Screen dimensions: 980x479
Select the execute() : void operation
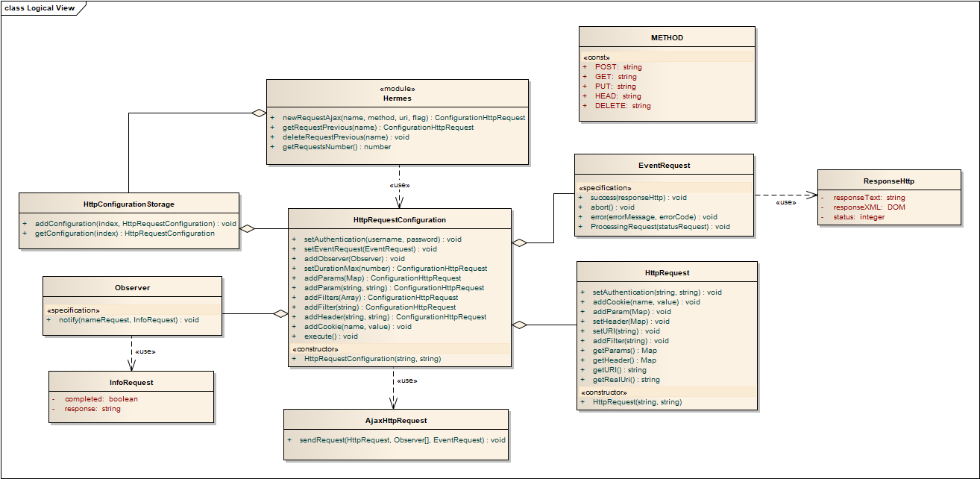pyautogui.click(x=330, y=336)
